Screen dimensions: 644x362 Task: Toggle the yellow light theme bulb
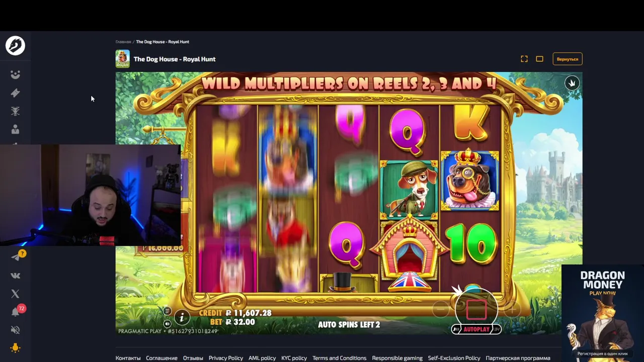(x=15, y=348)
